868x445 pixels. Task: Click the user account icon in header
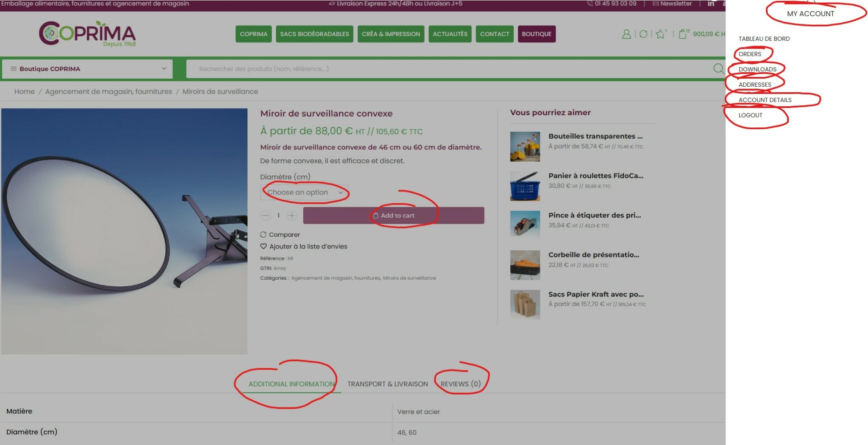coord(626,34)
